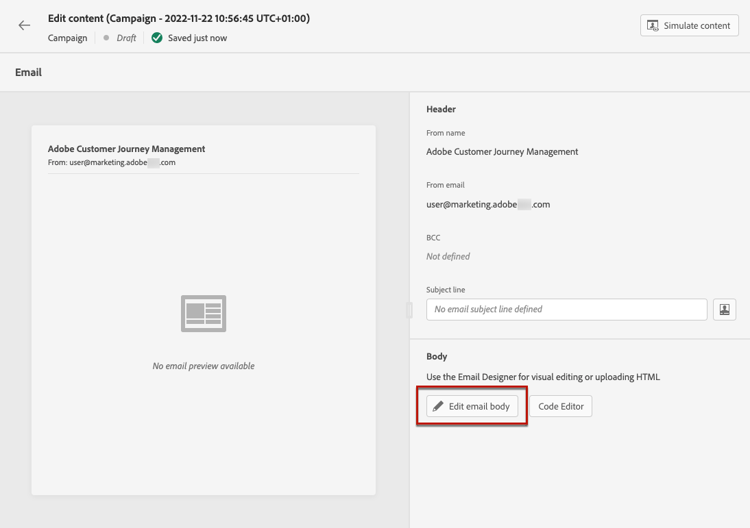Click the 'Subject line' field label
750x528 pixels.
445,290
